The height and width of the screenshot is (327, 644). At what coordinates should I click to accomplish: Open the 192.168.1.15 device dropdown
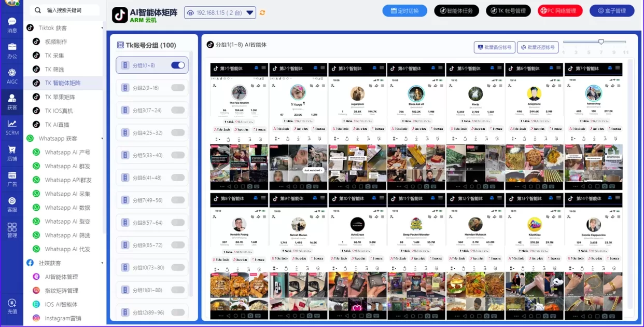point(220,12)
